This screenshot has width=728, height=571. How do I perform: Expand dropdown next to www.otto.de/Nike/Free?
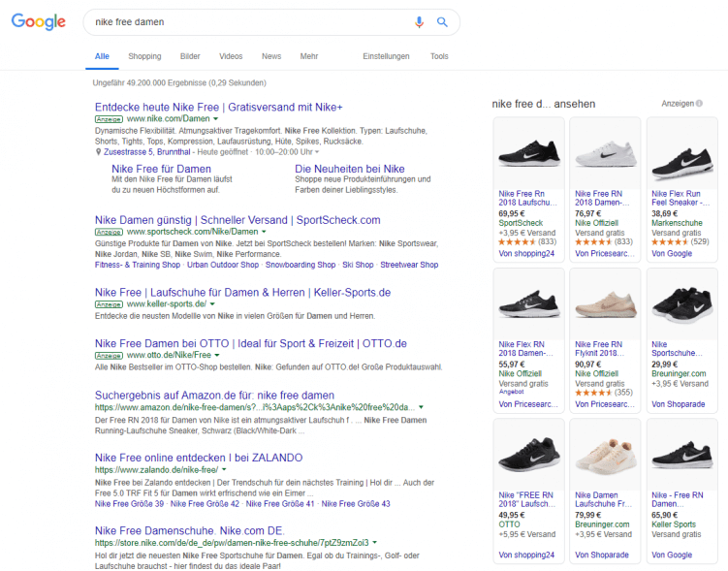pyautogui.click(x=217, y=355)
